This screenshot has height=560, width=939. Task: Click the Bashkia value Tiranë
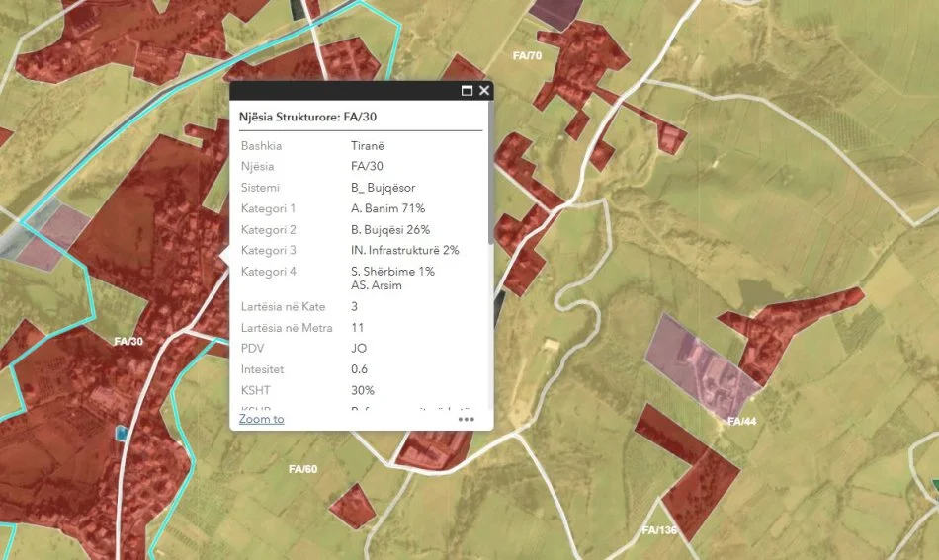pyautogui.click(x=367, y=145)
